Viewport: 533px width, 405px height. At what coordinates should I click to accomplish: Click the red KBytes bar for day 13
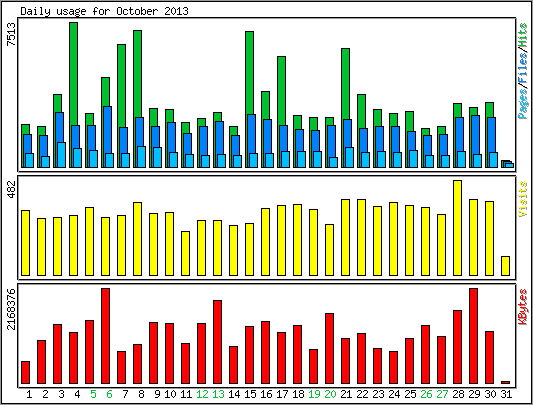pyautogui.click(x=218, y=342)
